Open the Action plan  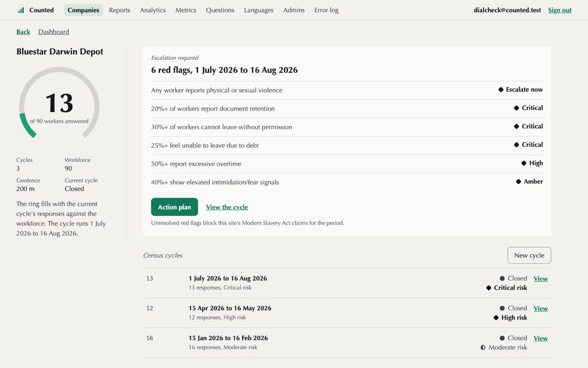tap(174, 207)
